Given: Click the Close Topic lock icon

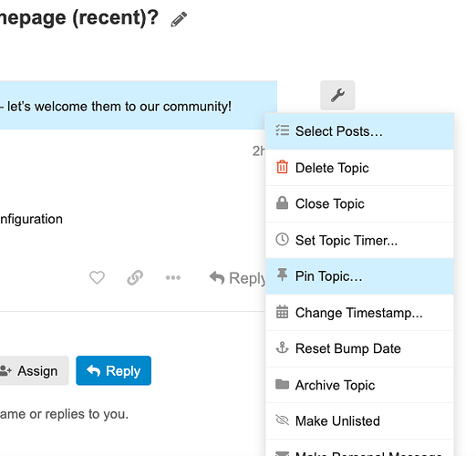Looking at the screenshot, I should [x=282, y=203].
